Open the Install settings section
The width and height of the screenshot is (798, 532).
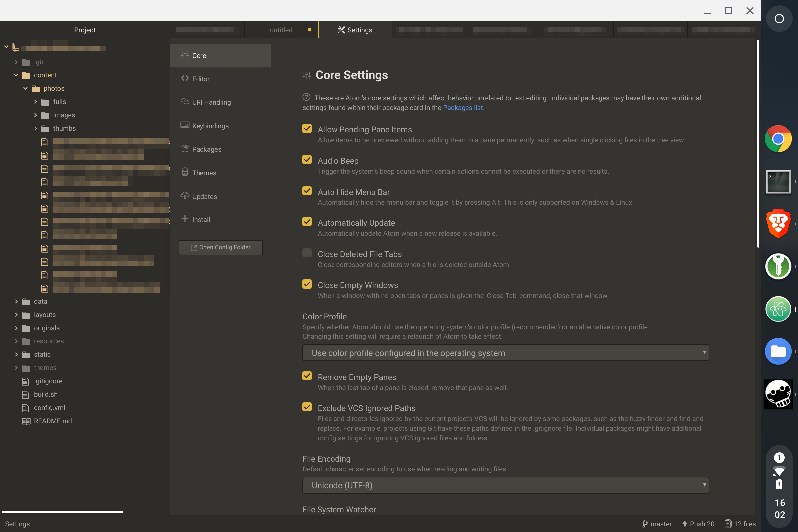[x=201, y=219]
